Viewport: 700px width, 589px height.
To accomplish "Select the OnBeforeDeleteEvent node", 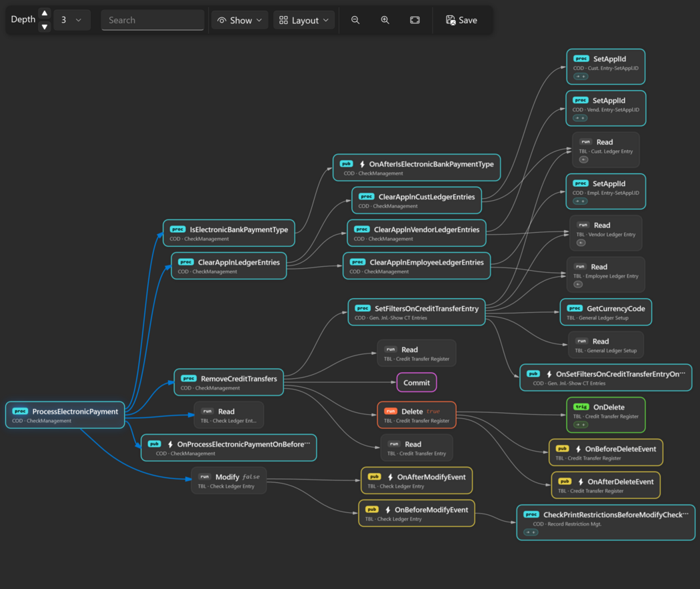I will [x=606, y=452].
